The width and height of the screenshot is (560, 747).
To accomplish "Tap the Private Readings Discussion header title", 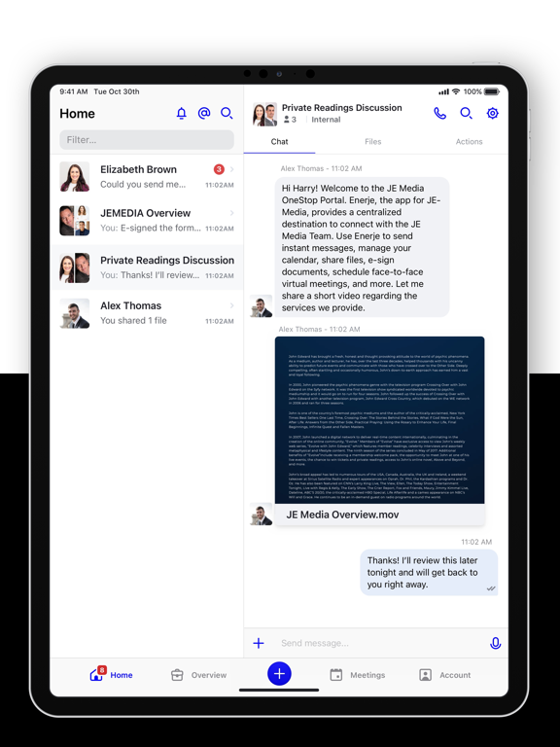I will 342,108.
